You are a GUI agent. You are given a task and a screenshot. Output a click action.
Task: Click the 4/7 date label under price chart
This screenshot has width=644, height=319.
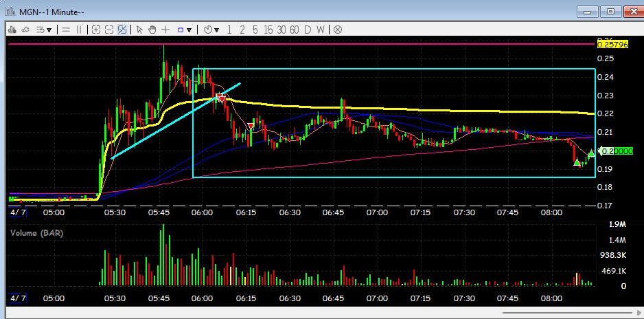click(x=18, y=212)
